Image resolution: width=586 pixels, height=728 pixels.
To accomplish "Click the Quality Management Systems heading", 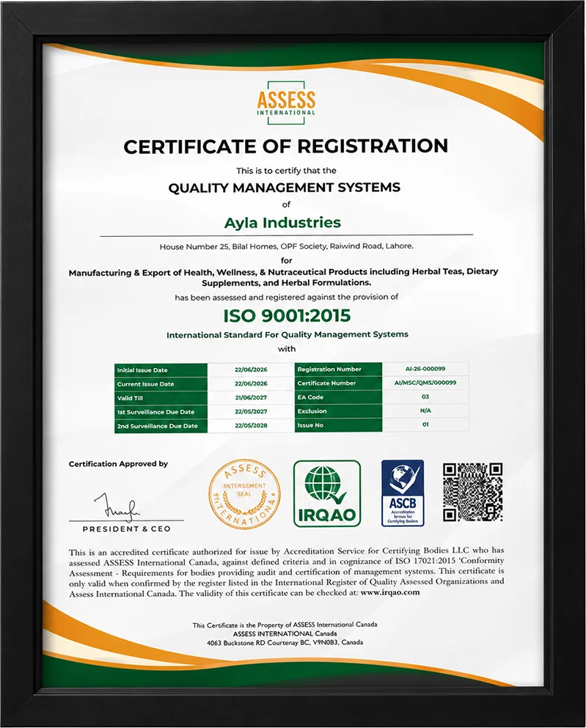I will point(284,188).
